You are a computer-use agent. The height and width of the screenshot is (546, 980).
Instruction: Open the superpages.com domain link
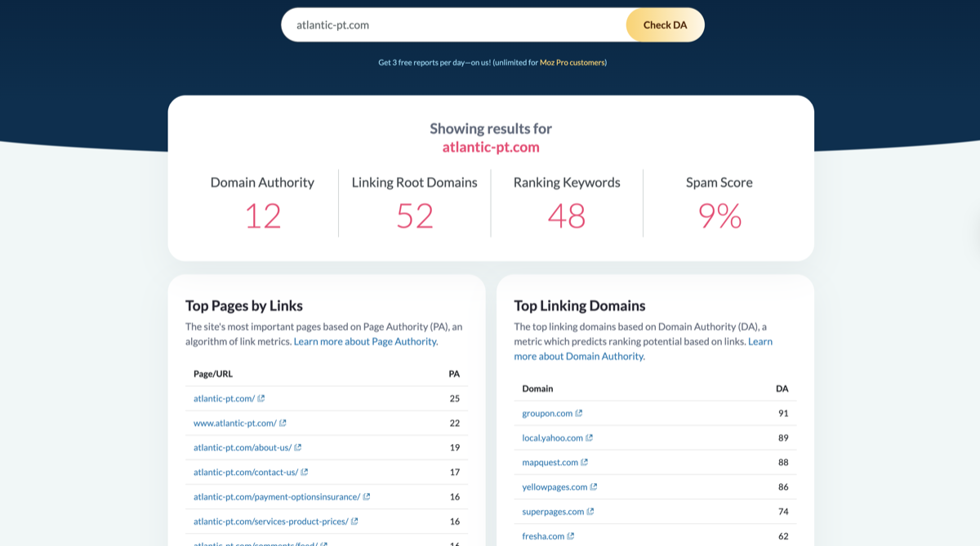coord(554,511)
